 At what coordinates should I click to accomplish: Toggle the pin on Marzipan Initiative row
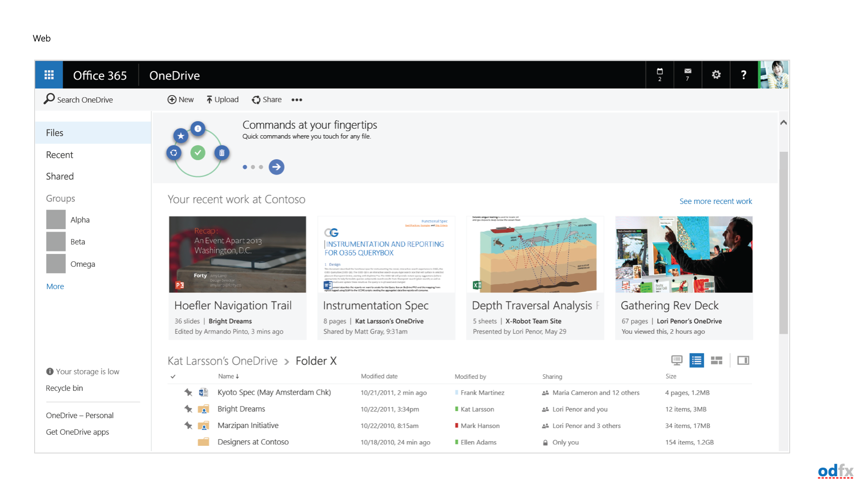pyautogui.click(x=189, y=425)
